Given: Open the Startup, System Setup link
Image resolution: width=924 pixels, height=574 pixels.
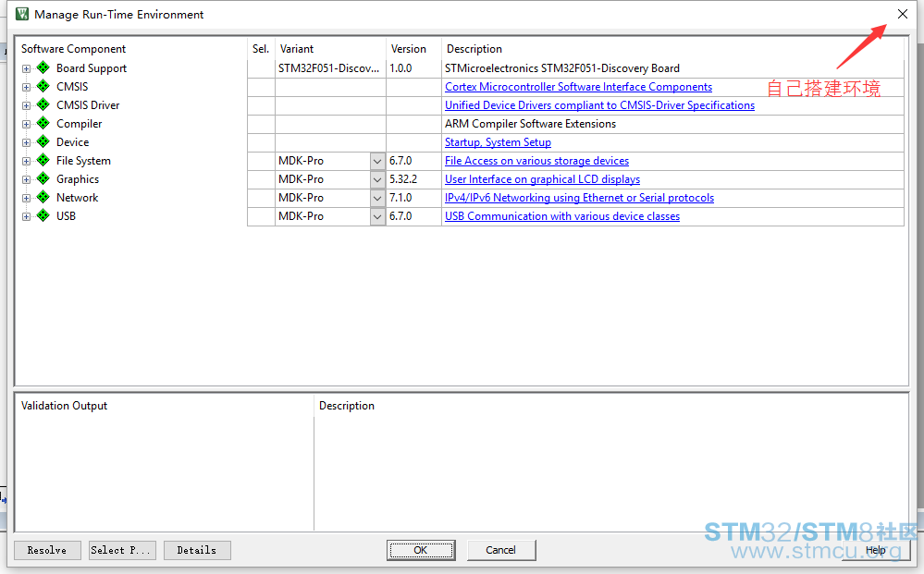Looking at the screenshot, I should click(x=498, y=141).
